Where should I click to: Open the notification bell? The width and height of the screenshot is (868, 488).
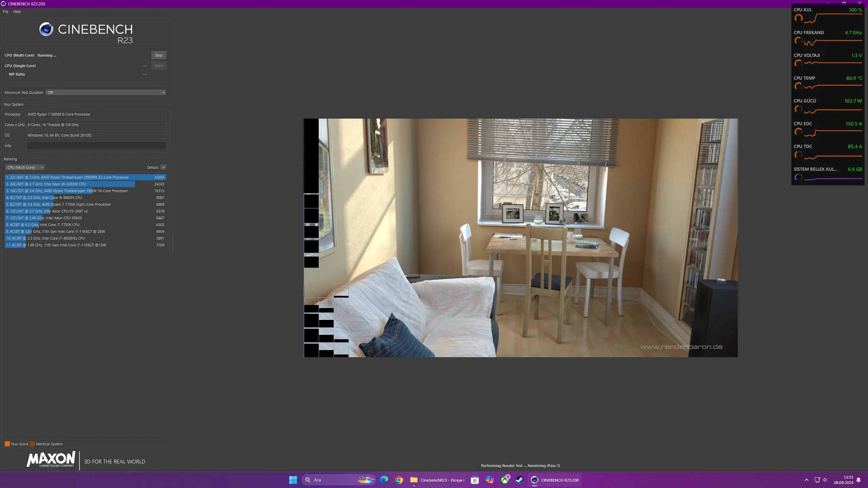859,480
